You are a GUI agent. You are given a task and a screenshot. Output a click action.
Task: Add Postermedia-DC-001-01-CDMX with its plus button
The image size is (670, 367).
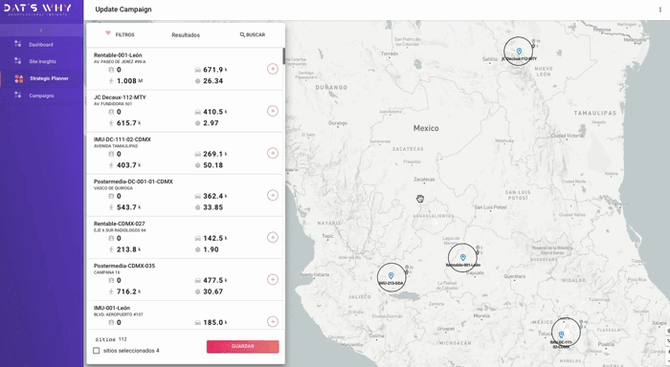click(x=273, y=195)
